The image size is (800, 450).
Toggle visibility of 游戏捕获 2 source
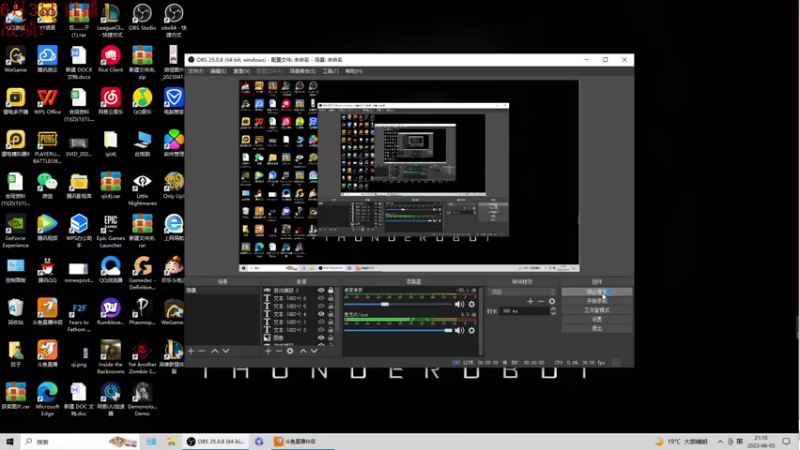(x=321, y=290)
